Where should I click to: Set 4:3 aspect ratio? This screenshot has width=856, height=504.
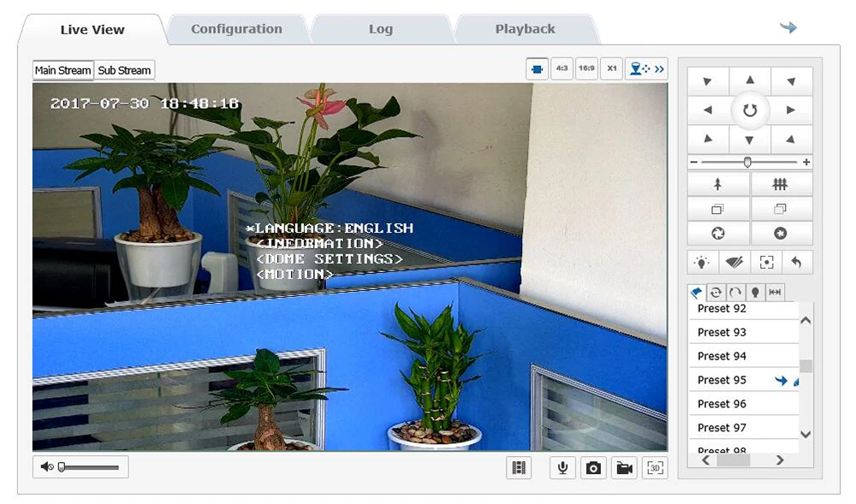point(562,68)
